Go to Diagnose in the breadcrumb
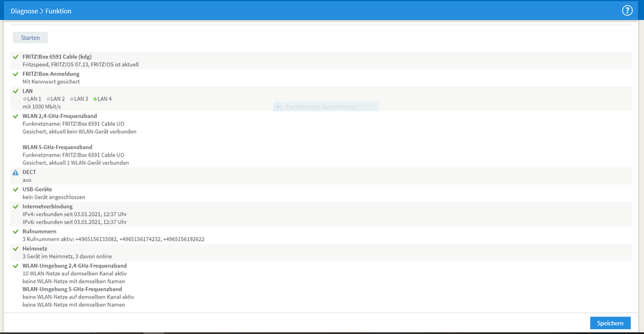 click(x=24, y=11)
